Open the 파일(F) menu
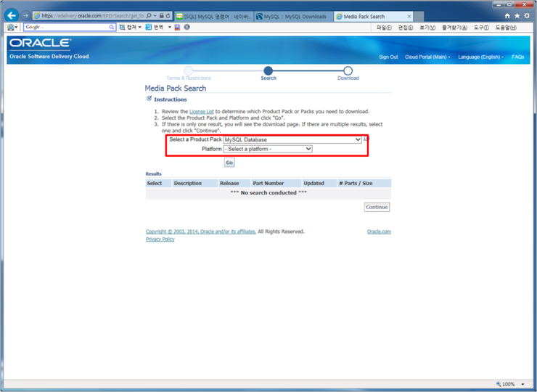 pyautogui.click(x=384, y=28)
